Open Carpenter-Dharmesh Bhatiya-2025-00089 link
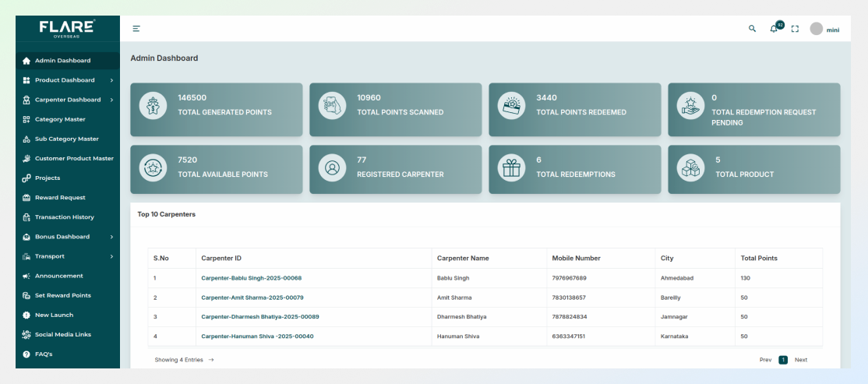 coord(260,317)
